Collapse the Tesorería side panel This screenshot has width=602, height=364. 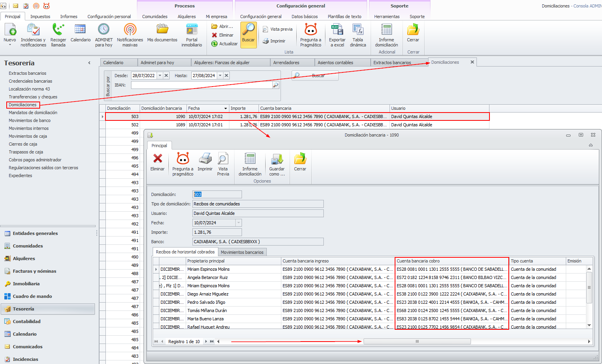89,63
